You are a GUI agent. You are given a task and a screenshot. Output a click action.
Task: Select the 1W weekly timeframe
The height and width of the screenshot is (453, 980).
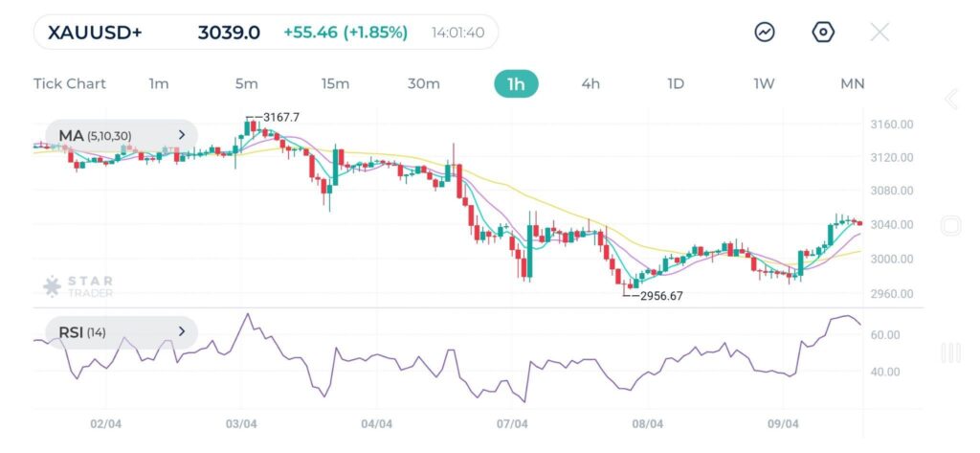coord(764,83)
